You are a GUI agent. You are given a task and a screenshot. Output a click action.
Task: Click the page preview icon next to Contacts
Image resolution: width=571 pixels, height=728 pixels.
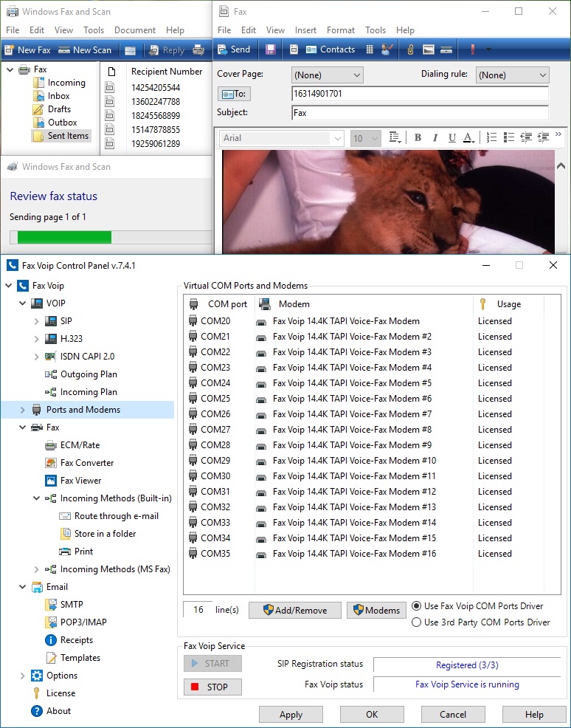tap(294, 49)
